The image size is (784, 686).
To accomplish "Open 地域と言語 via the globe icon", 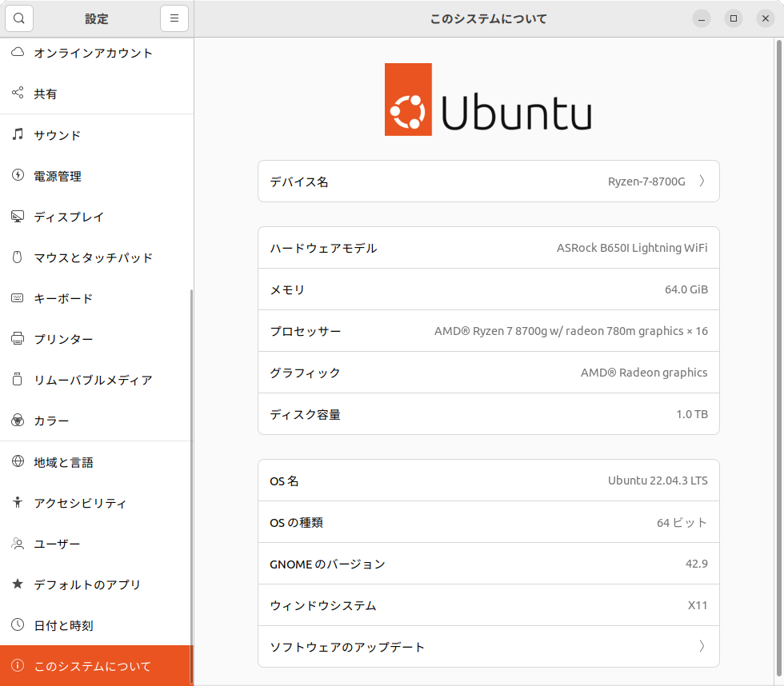I will [x=18, y=462].
